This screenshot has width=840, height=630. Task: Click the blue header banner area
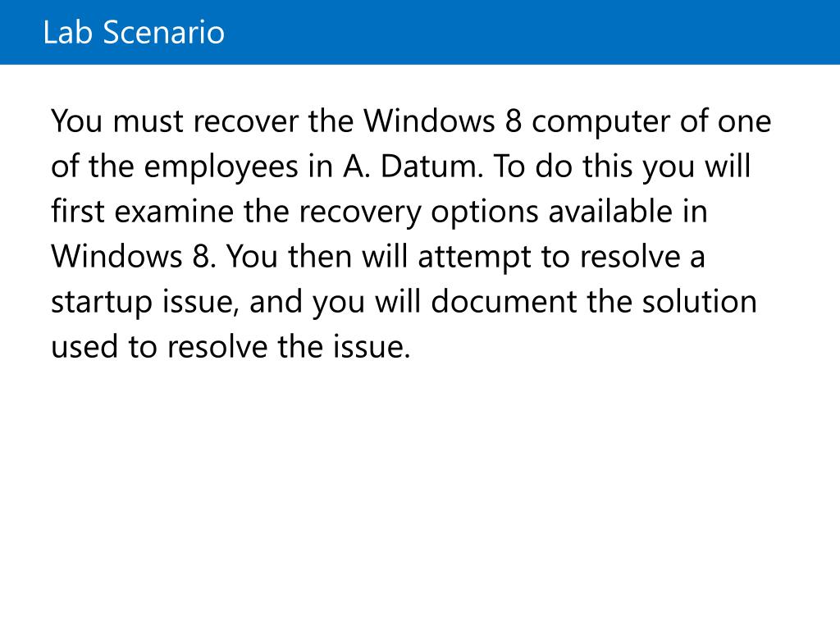tap(420, 32)
